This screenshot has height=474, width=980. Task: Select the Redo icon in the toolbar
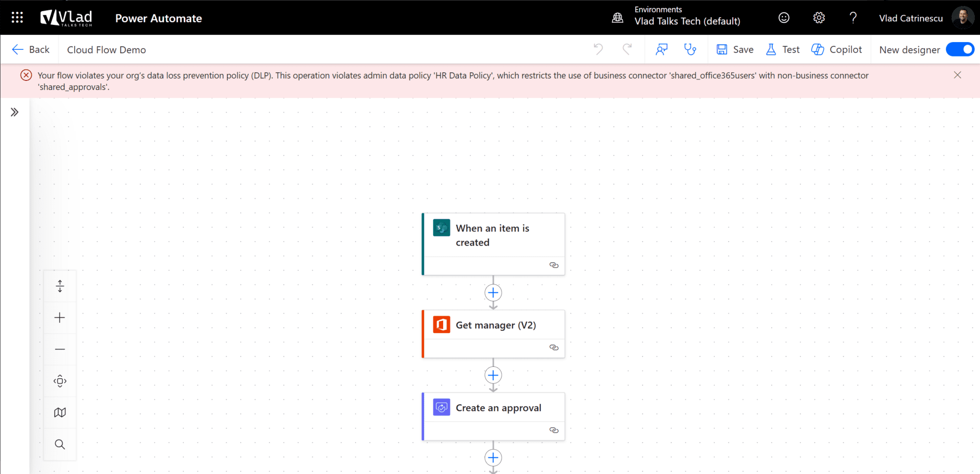pos(627,49)
